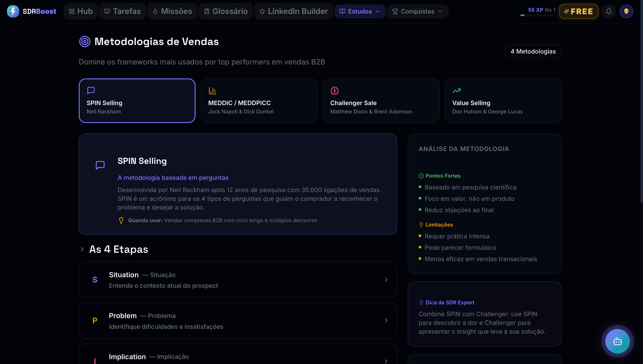Click the user avatar in the top corner

pyautogui.click(x=626, y=11)
